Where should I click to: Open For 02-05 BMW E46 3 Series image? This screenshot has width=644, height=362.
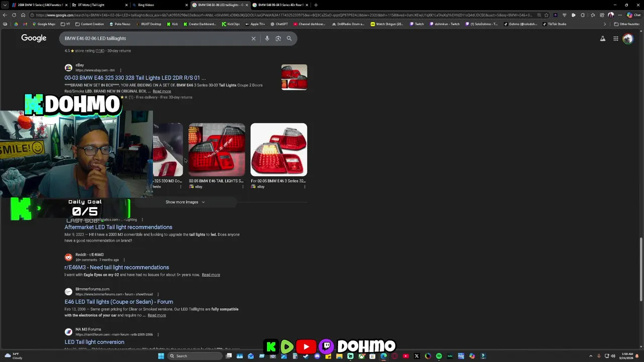(279, 150)
